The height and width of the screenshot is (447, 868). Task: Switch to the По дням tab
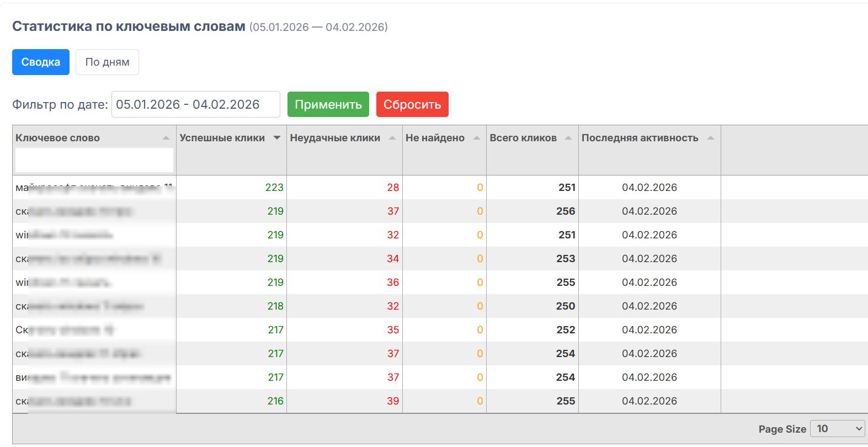click(x=107, y=62)
